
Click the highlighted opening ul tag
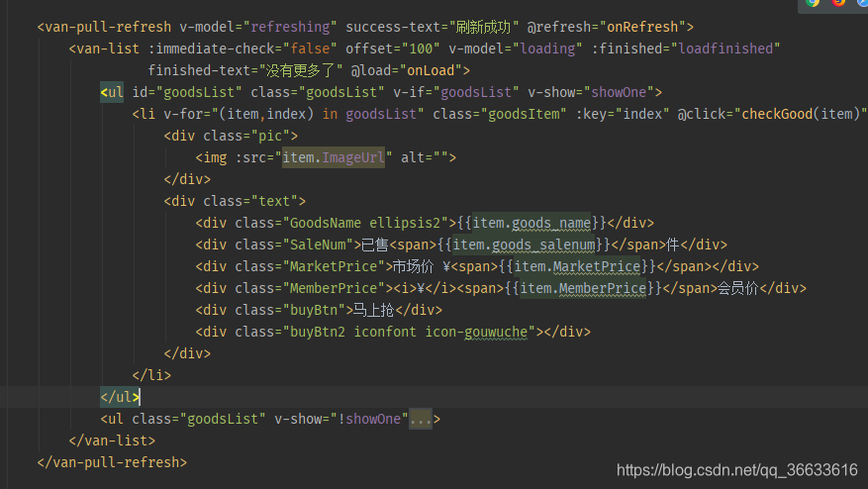pos(112,92)
